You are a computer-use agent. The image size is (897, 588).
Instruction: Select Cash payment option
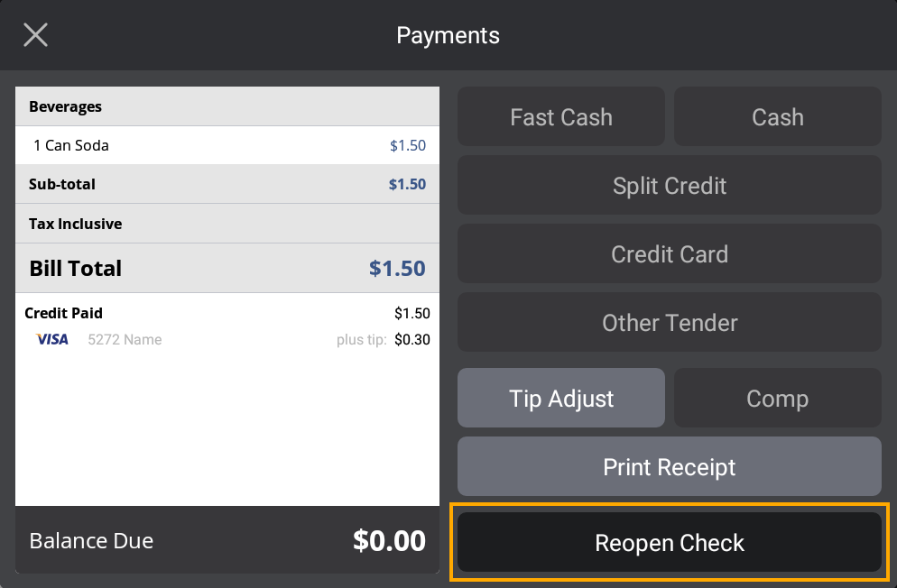(777, 117)
